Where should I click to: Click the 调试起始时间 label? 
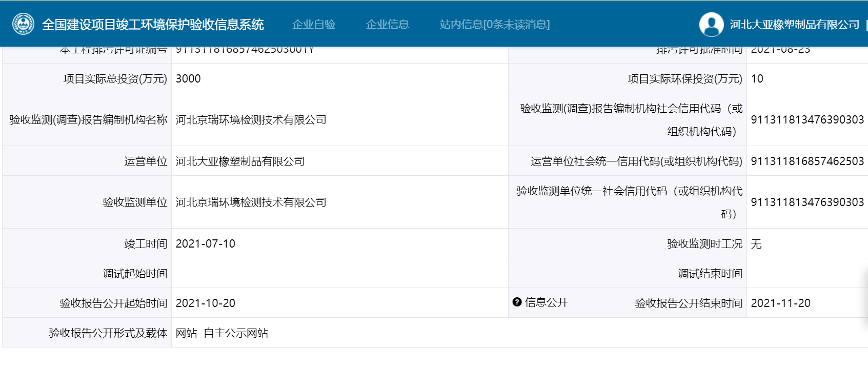click(135, 273)
